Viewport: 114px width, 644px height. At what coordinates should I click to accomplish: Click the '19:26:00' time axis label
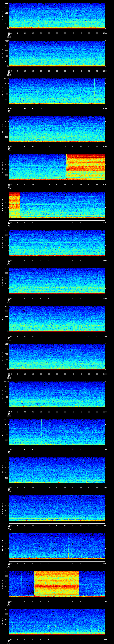pyautogui.click(x=9, y=487)
